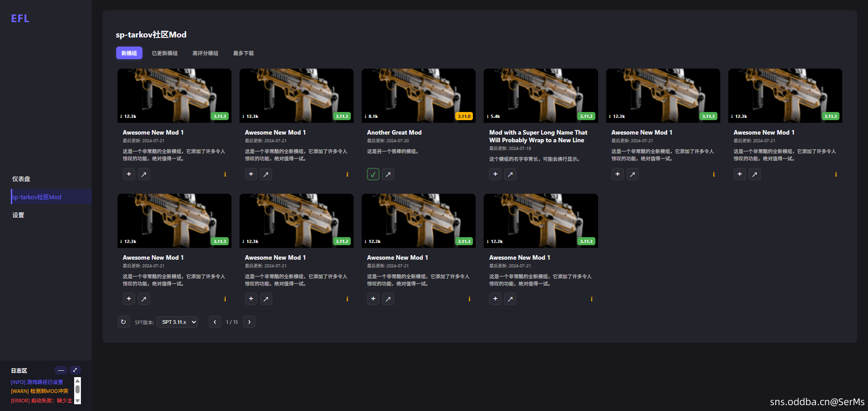Show info for the first top-row Awesome New Mod 1
Viewport: 868px width, 411px height.
coord(225,174)
